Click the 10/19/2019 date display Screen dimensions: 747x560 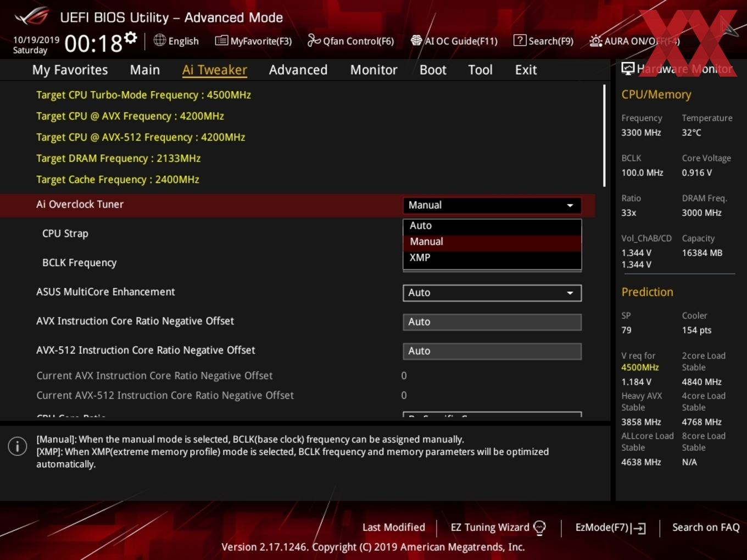click(x=36, y=40)
